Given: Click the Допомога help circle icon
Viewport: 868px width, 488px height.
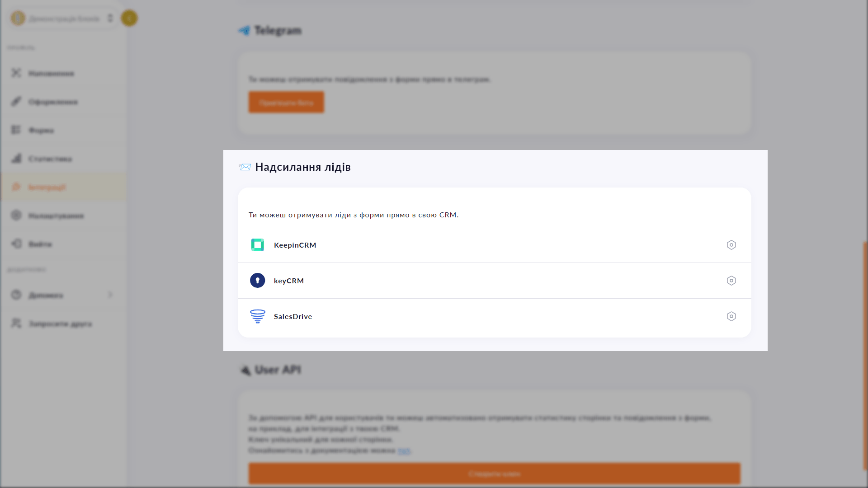Looking at the screenshot, I should coord(16,295).
